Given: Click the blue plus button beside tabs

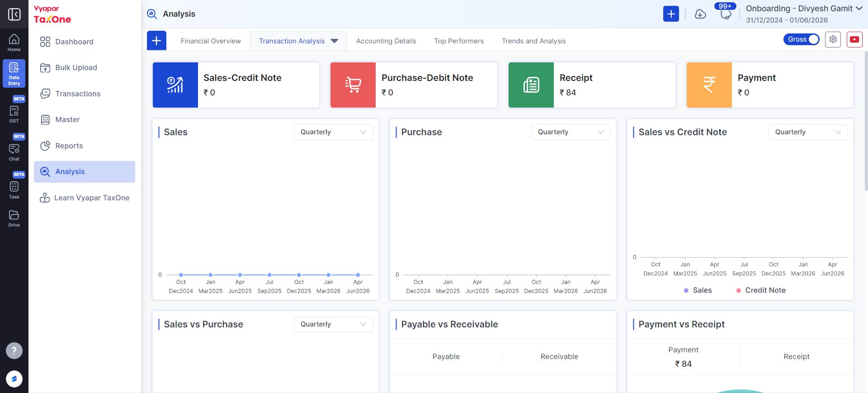Looking at the screenshot, I should [x=156, y=41].
